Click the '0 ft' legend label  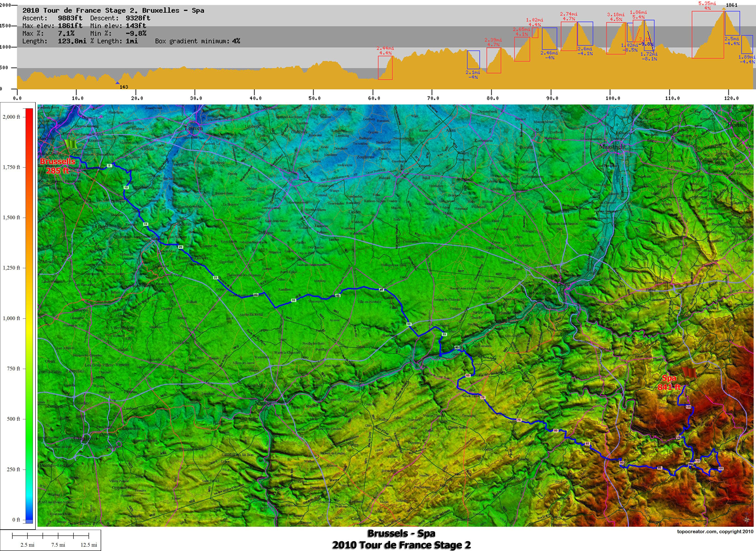pyautogui.click(x=16, y=520)
